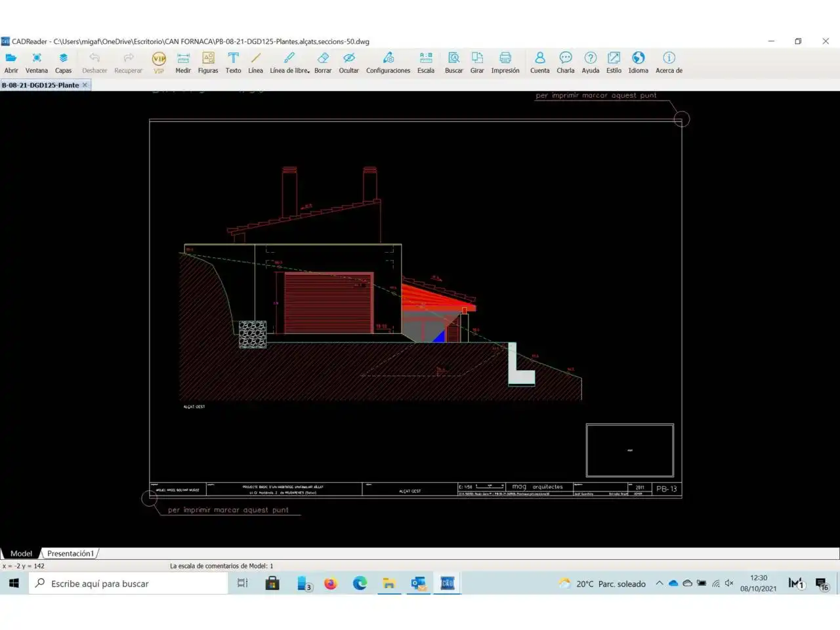Image resolution: width=840 pixels, height=630 pixels.
Task: Open the Charla chat option
Action: (x=566, y=62)
